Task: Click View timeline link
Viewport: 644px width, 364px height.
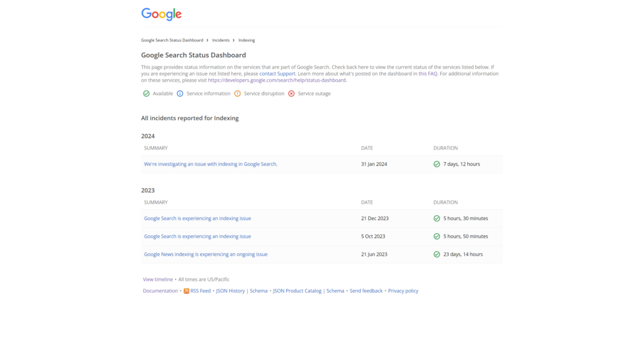Action: click(x=158, y=280)
